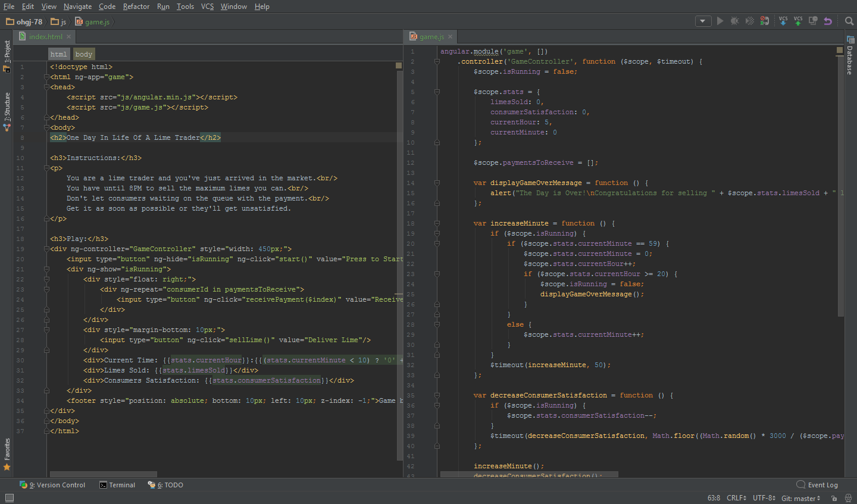
Task: Open the Event Log
Action: pyautogui.click(x=817, y=485)
